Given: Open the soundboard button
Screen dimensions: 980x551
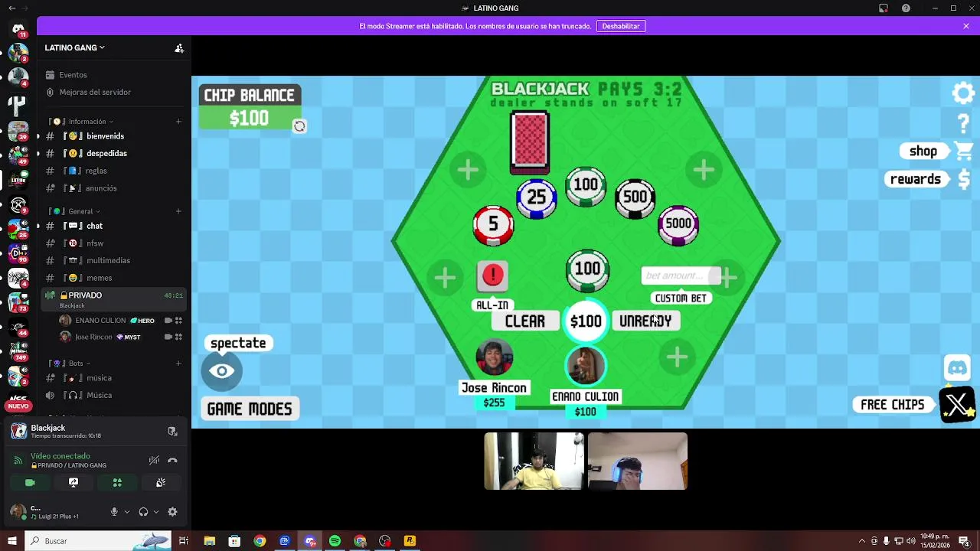Looking at the screenshot, I should click(x=161, y=483).
